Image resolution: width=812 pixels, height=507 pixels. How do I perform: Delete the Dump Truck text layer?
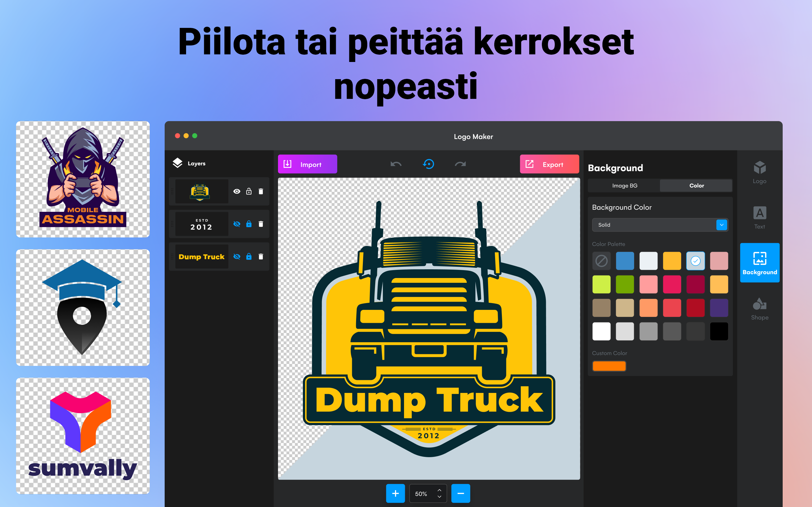[261, 257]
